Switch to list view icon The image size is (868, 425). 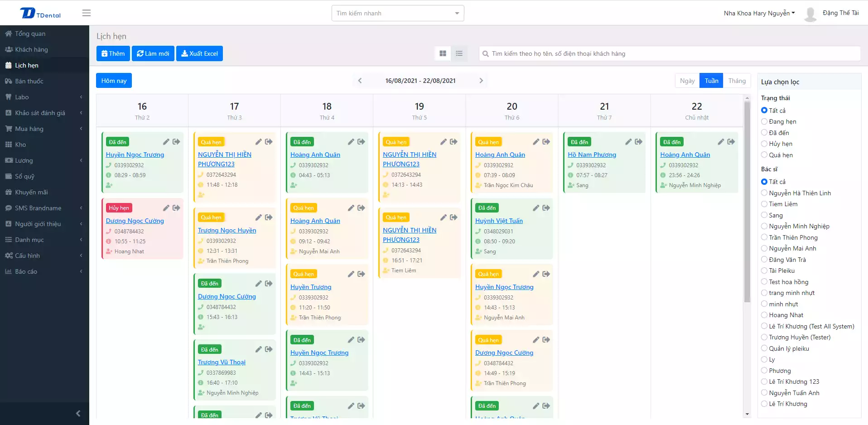459,53
